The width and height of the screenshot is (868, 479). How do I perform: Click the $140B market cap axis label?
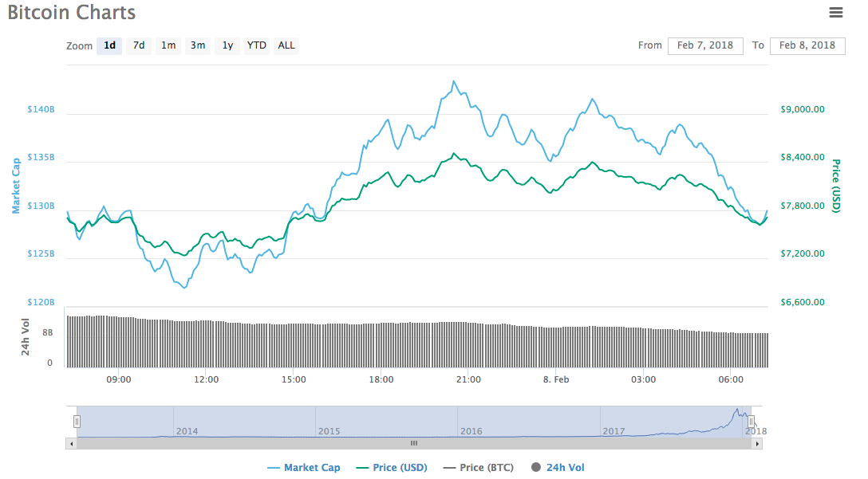[41, 109]
